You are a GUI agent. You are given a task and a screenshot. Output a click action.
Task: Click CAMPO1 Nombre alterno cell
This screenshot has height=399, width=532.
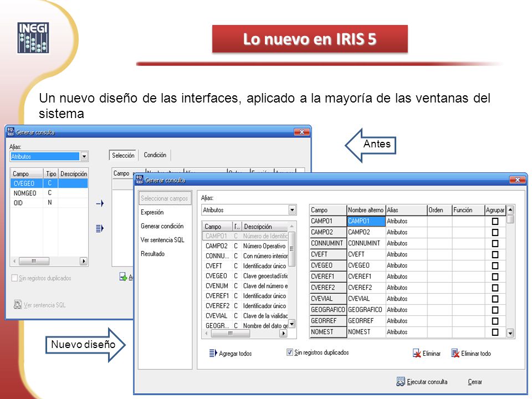(366, 221)
